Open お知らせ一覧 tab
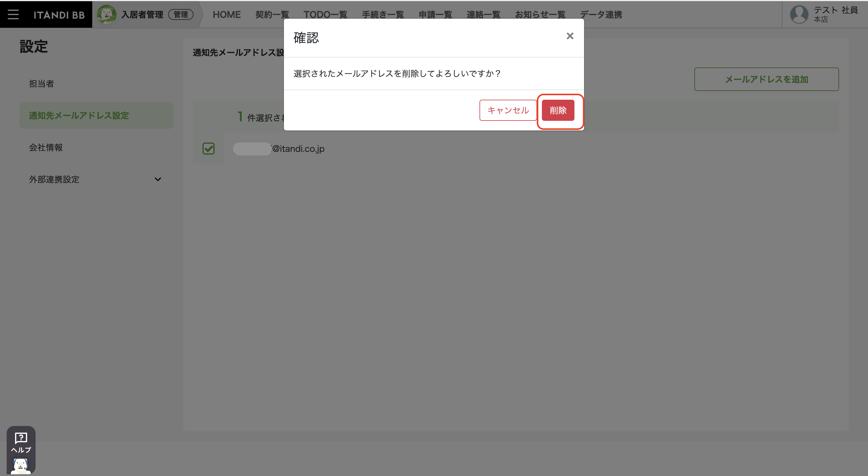Image resolution: width=868 pixels, height=476 pixels. pos(540,14)
